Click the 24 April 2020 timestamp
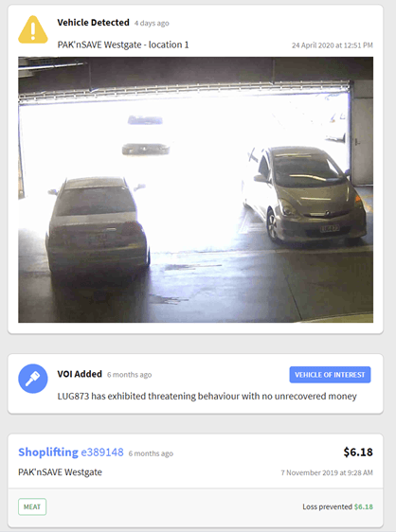396x532 pixels. pos(333,45)
